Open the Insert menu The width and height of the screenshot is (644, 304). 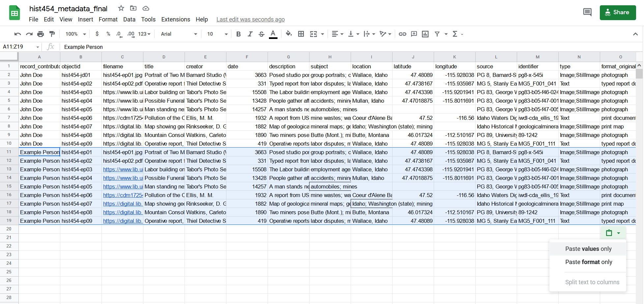coord(85,19)
